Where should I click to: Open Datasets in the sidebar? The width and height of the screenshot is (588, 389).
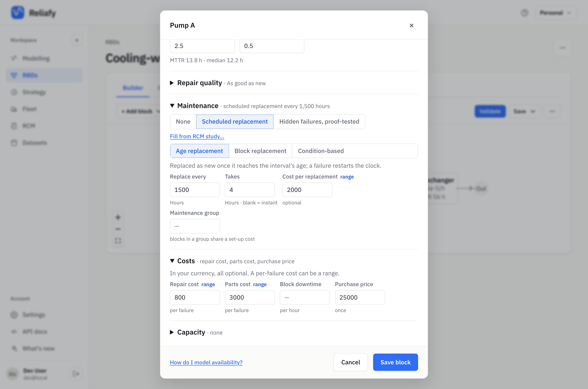[x=44, y=143]
